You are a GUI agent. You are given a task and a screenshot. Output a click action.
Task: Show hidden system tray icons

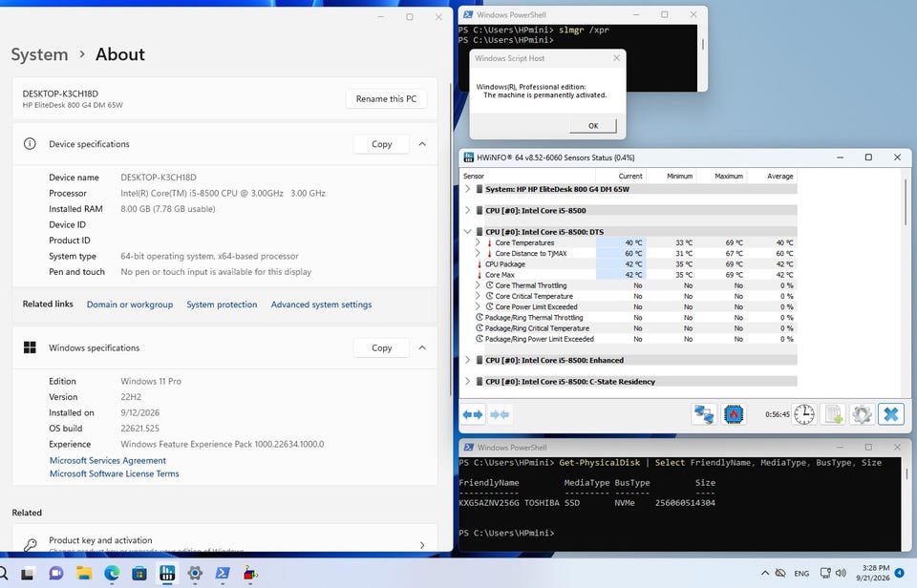point(764,574)
